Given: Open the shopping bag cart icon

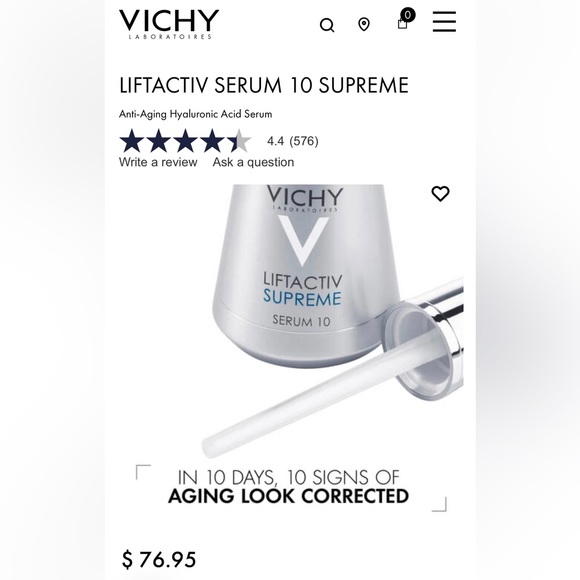Looking at the screenshot, I should point(402,24).
